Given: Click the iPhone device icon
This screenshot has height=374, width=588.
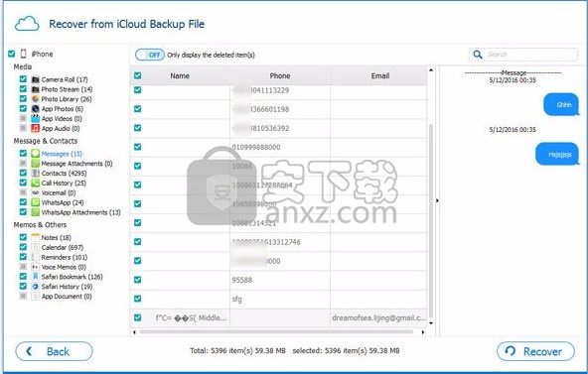Looking at the screenshot, I should (23, 54).
